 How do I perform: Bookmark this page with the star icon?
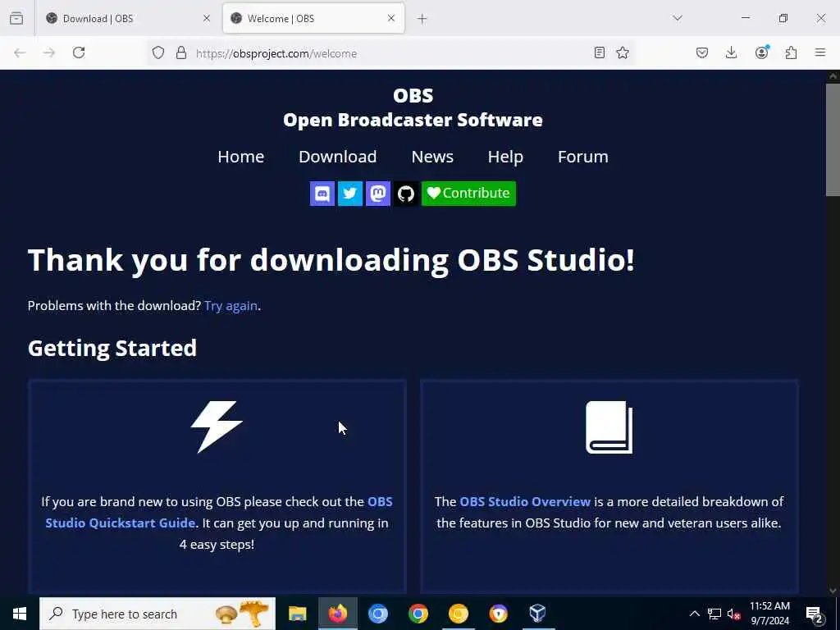coord(623,52)
